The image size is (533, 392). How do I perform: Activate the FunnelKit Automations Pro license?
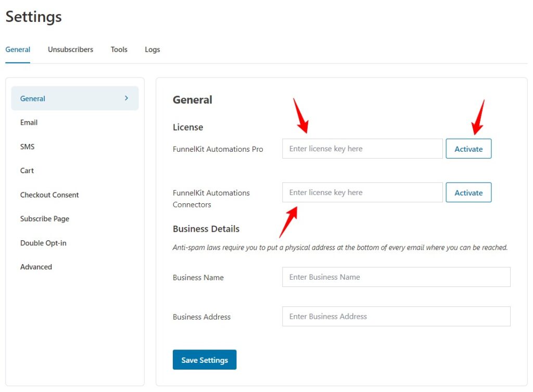tap(468, 149)
